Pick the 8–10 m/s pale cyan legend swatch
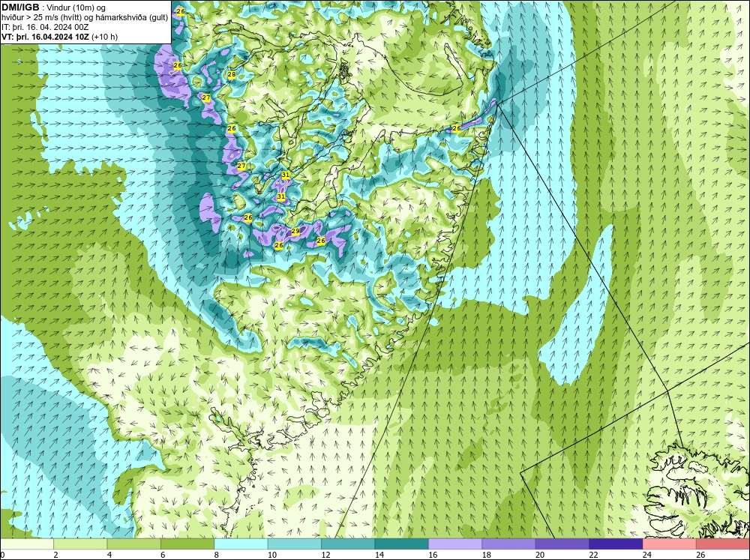The height and width of the screenshot is (560, 750). [241, 544]
